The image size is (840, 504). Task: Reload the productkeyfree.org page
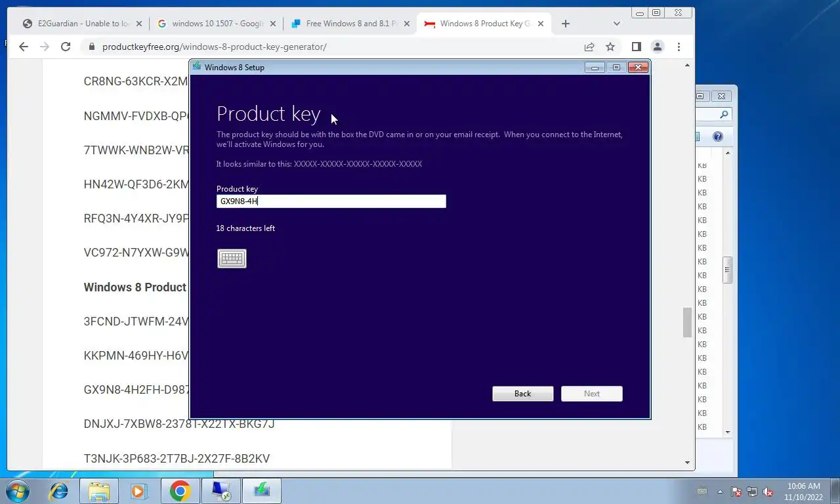pyautogui.click(x=66, y=47)
